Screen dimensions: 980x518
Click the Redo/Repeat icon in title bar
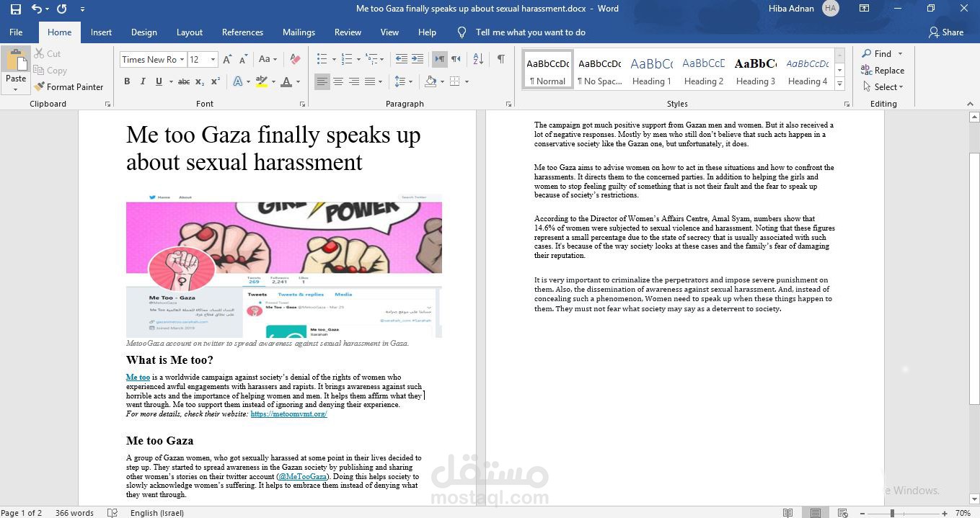pos(62,9)
